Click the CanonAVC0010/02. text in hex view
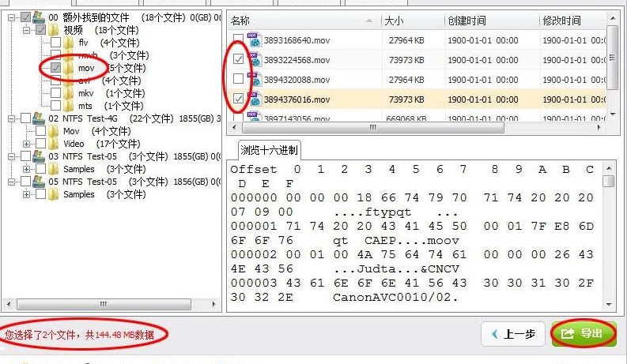Image resolution: width=627 pixels, height=364 pixels. click(x=395, y=298)
